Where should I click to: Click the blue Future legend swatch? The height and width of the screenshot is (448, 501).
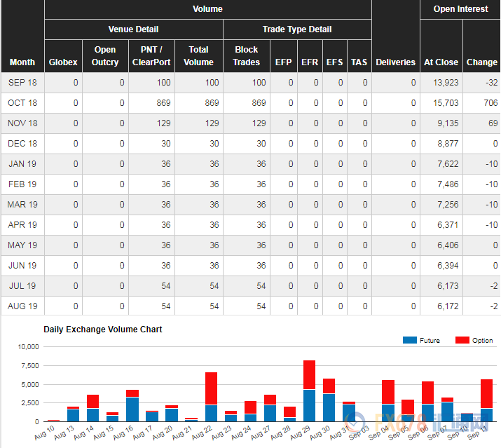410,340
